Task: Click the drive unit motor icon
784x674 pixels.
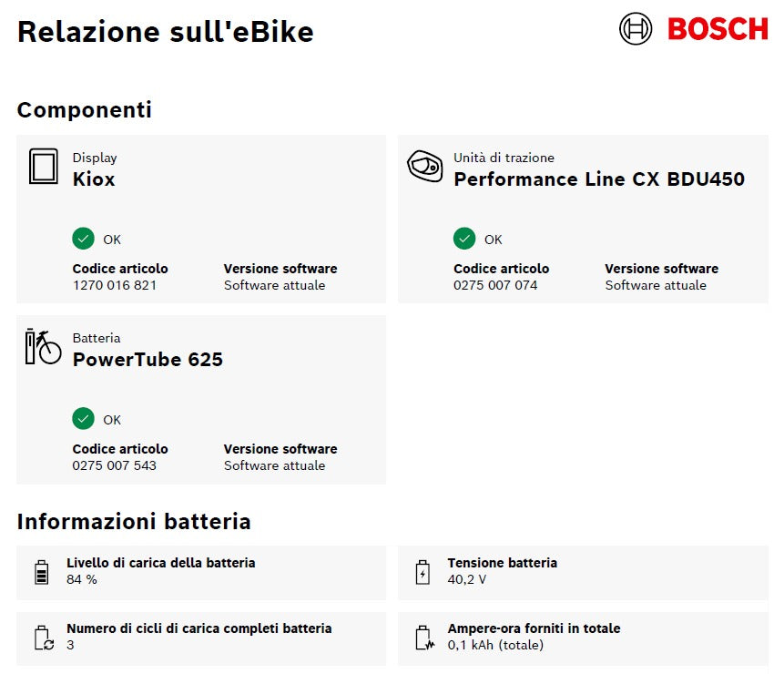Action: pyautogui.click(x=424, y=166)
